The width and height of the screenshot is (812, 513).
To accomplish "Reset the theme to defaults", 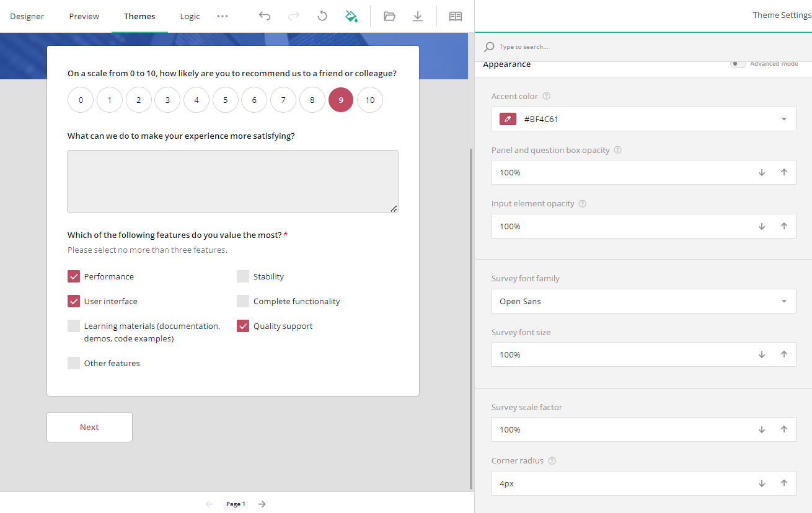I will (322, 15).
